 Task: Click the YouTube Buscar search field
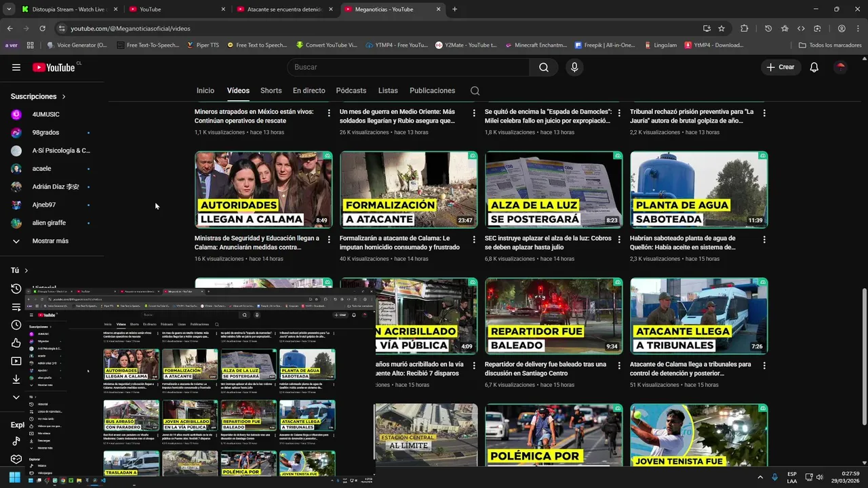[x=408, y=67]
